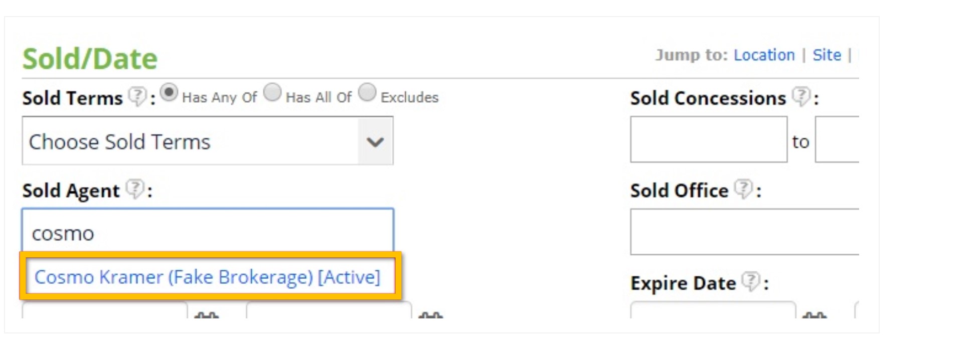Click the Sold Terms chevron arrow
Image resolution: width=980 pixels, height=358 pixels.
tap(375, 142)
